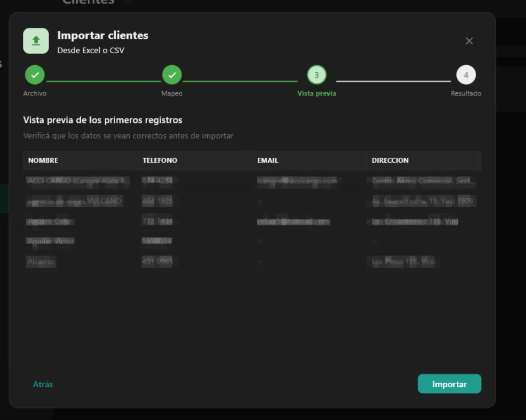Click the DIRECCION column header
This screenshot has width=526, height=420.
(x=390, y=160)
